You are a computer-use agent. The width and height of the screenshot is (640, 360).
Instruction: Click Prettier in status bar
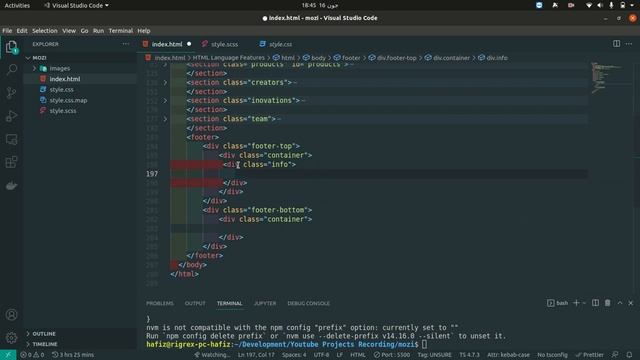pyautogui.click(x=589, y=355)
